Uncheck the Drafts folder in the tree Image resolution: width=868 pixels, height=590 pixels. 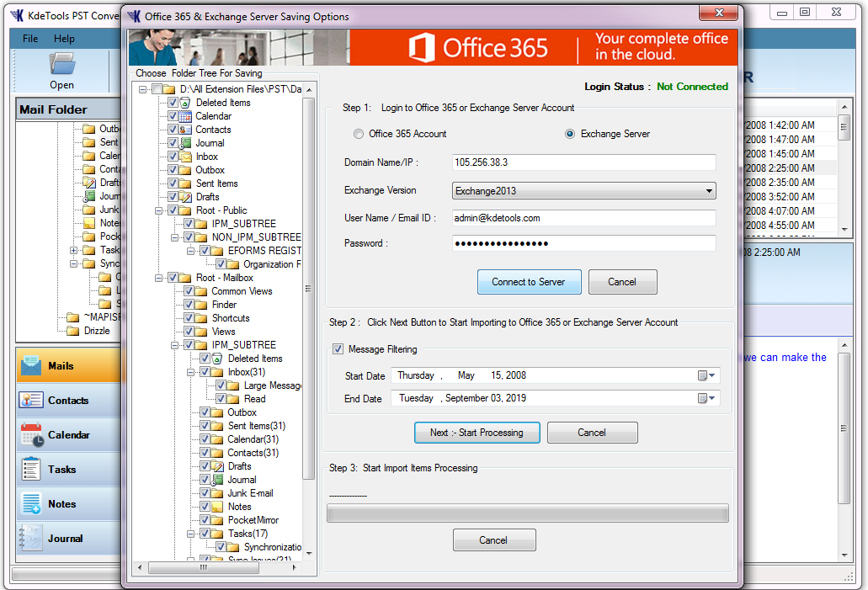click(x=173, y=196)
